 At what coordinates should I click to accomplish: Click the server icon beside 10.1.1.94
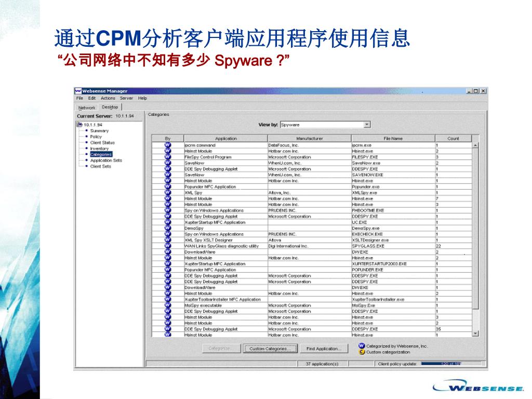point(79,125)
